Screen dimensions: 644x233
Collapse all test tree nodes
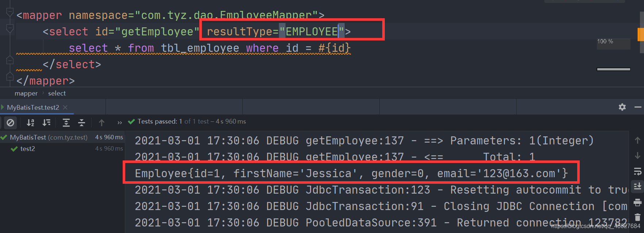82,123
